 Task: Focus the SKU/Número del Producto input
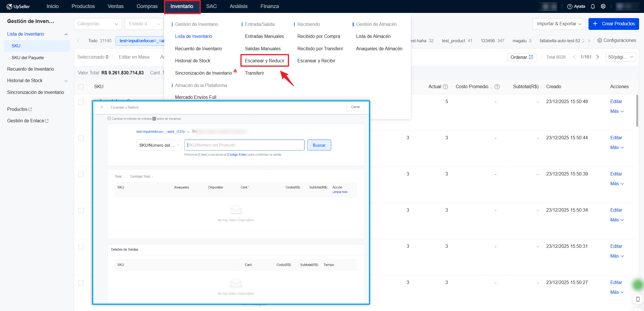pos(244,145)
